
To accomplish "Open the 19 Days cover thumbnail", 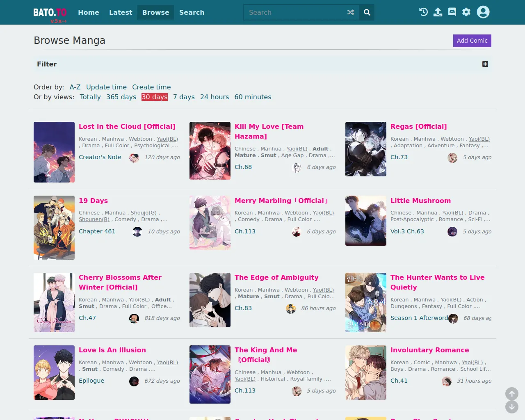I will click(x=54, y=228).
